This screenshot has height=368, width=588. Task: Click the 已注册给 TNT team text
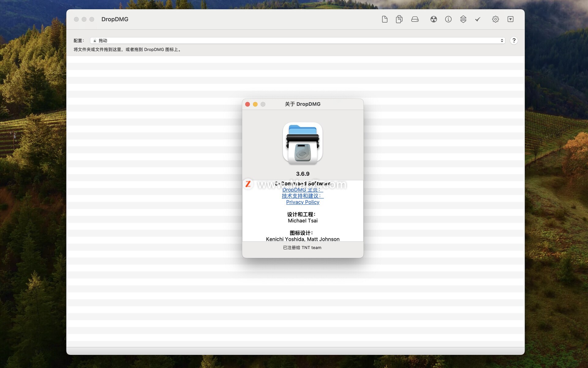302,247
